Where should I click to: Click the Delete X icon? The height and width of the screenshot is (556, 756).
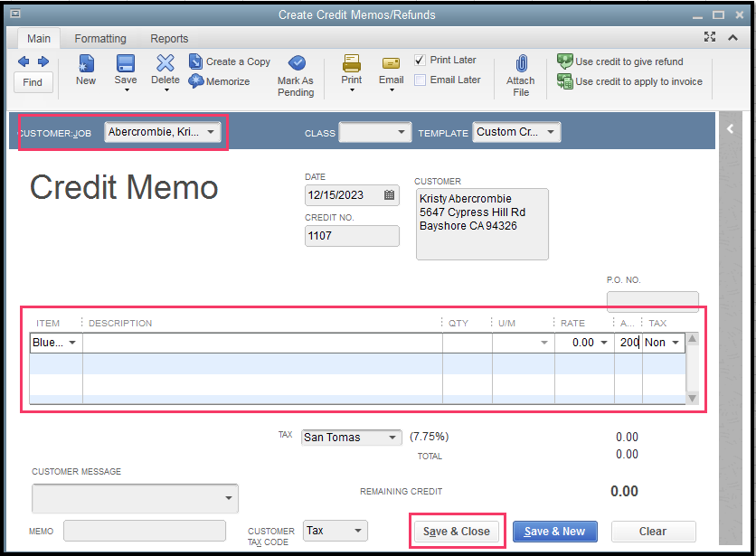click(x=165, y=63)
